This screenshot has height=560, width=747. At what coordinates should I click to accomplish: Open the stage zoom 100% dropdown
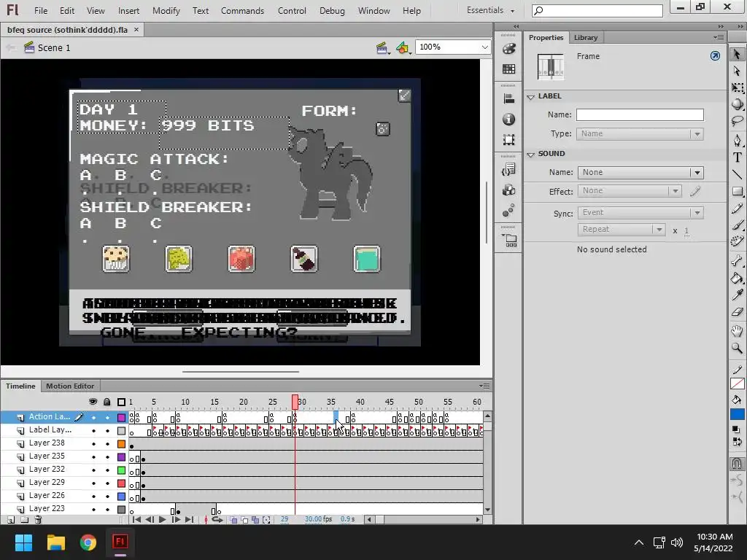484,47
